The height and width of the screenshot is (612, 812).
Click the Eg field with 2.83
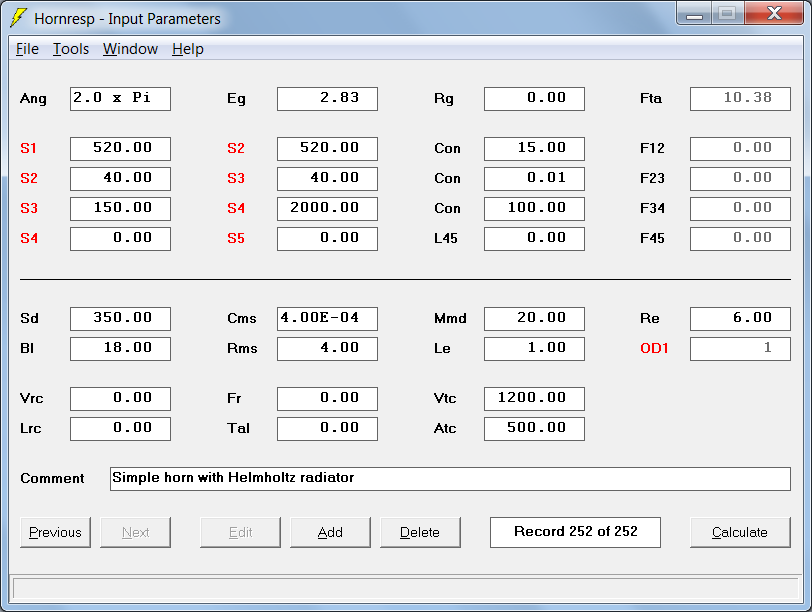(x=327, y=98)
